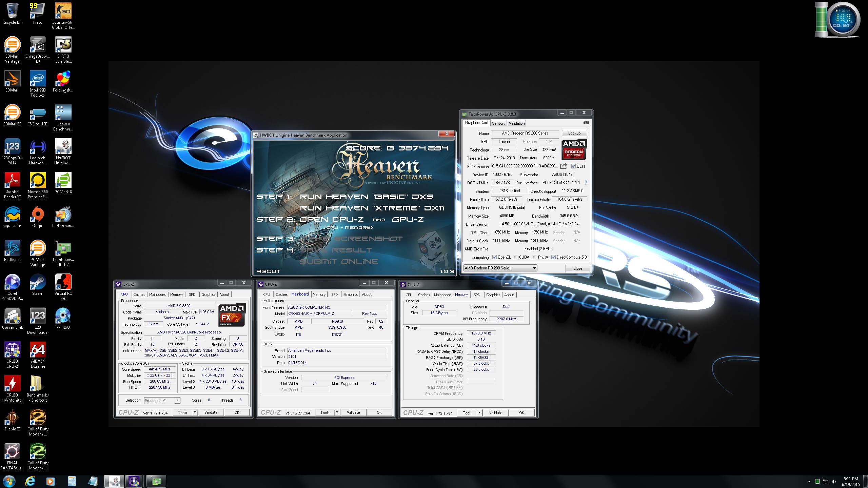
Task: Open SPD tab in Mainboard CPU-Z window
Action: 334,294
